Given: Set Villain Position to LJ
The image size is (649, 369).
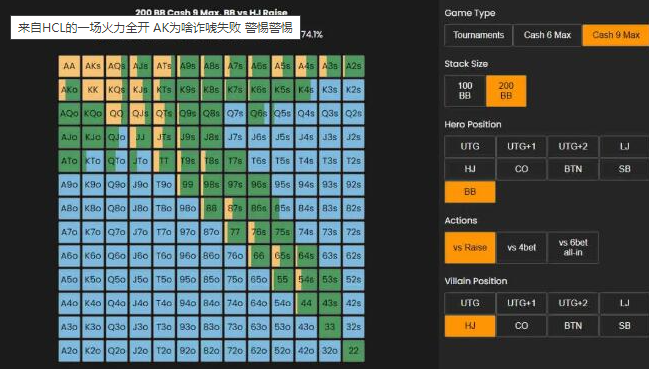Looking at the screenshot, I should tap(624, 303).
